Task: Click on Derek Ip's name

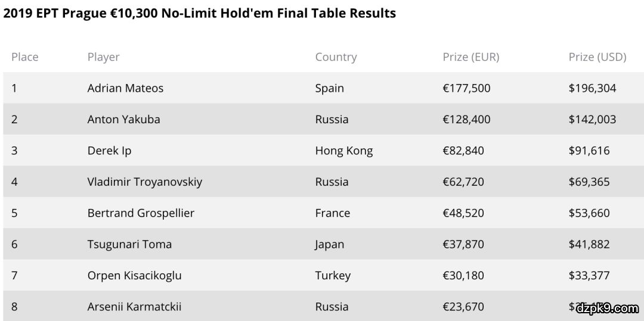Action: point(109,151)
